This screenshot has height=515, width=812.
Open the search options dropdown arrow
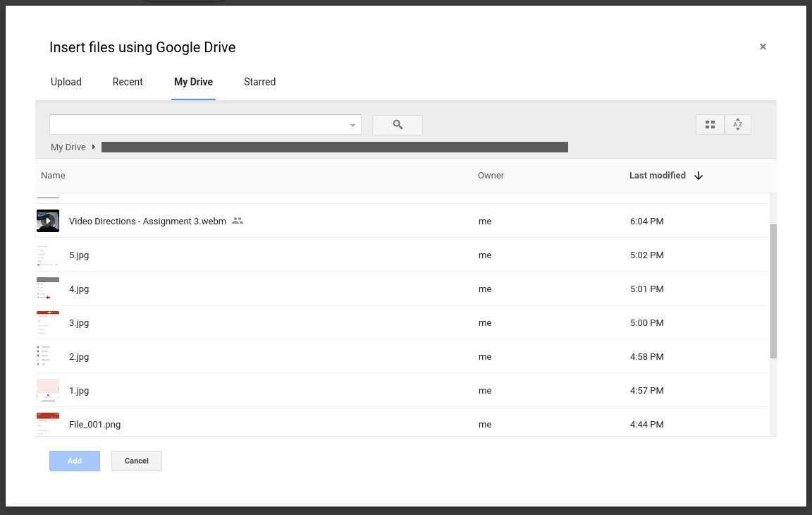click(352, 124)
